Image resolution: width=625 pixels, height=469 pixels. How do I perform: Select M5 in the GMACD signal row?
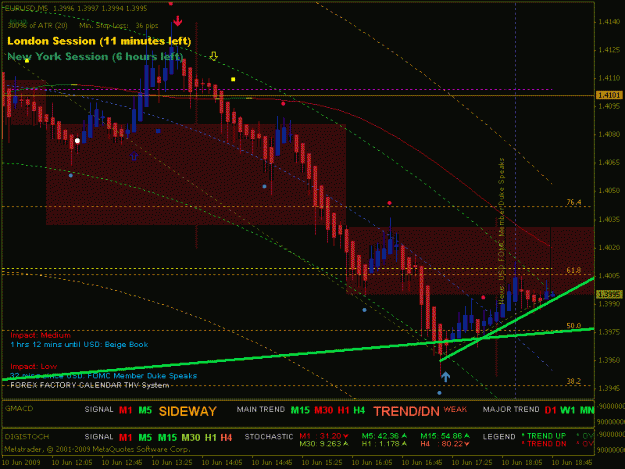pos(145,410)
